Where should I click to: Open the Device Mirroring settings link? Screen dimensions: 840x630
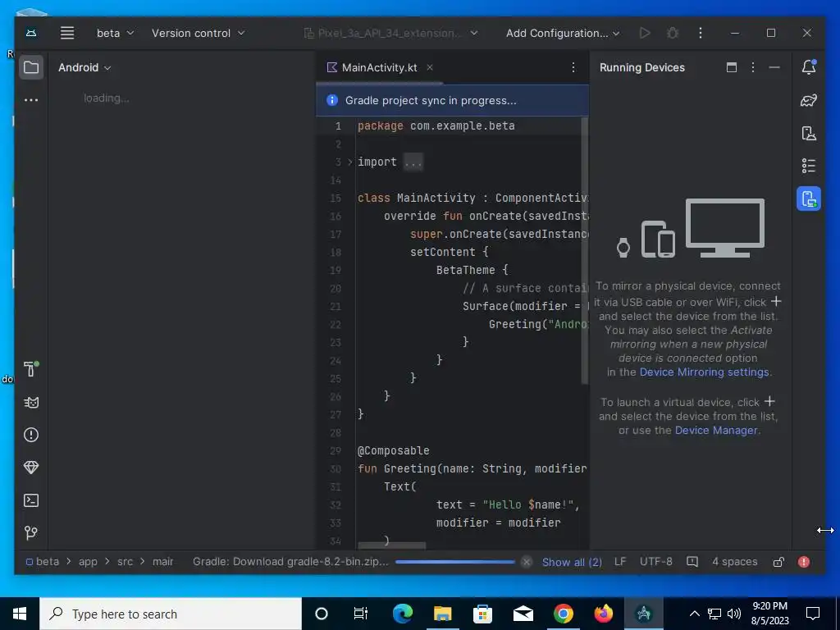click(x=704, y=372)
